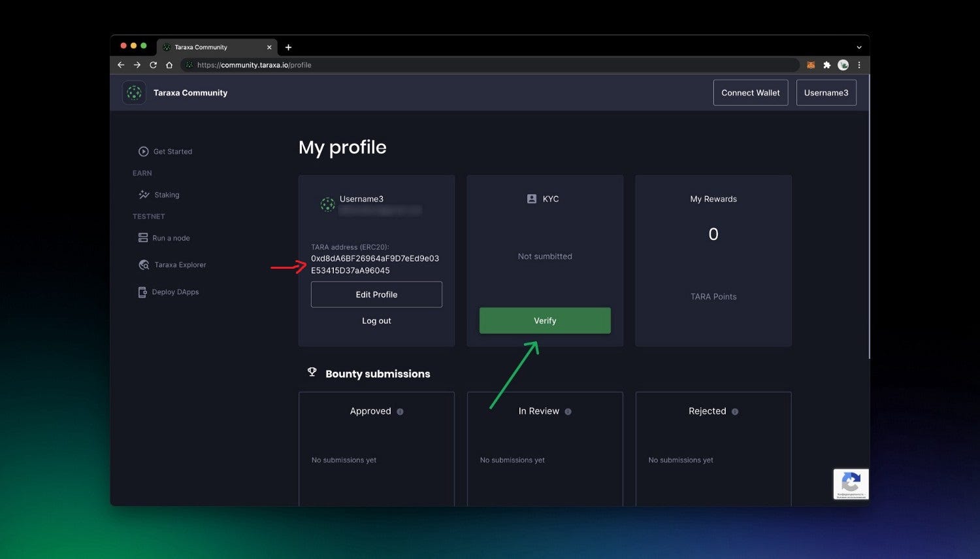This screenshot has width=980, height=559.
Task: Click the URL address bar
Action: click(x=490, y=65)
